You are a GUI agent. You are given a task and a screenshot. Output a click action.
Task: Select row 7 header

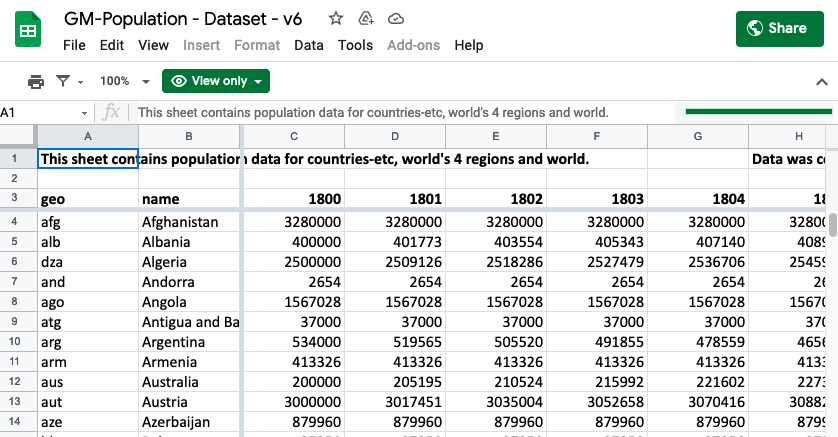[x=15, y=282]
